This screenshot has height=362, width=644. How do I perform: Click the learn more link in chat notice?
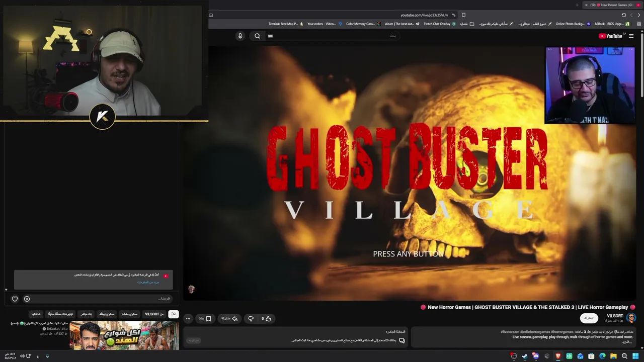coord(148,282)
